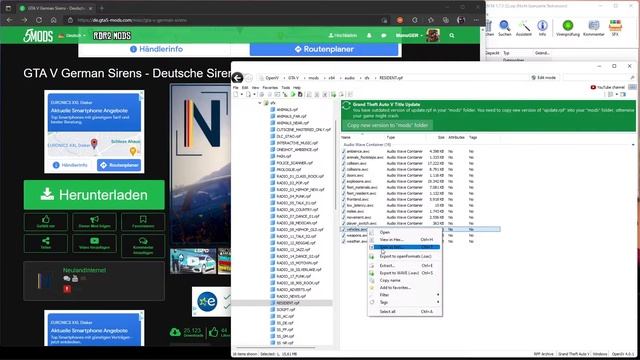The image size is (640, 360).
Task: Expand the Tags submenu
Action: pyautogui.click(x=405, y=302)
